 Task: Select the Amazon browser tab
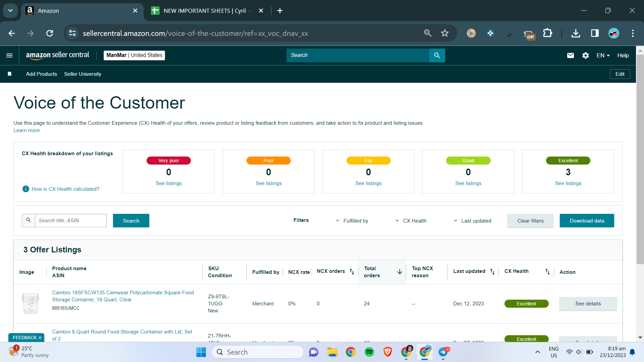82,11
